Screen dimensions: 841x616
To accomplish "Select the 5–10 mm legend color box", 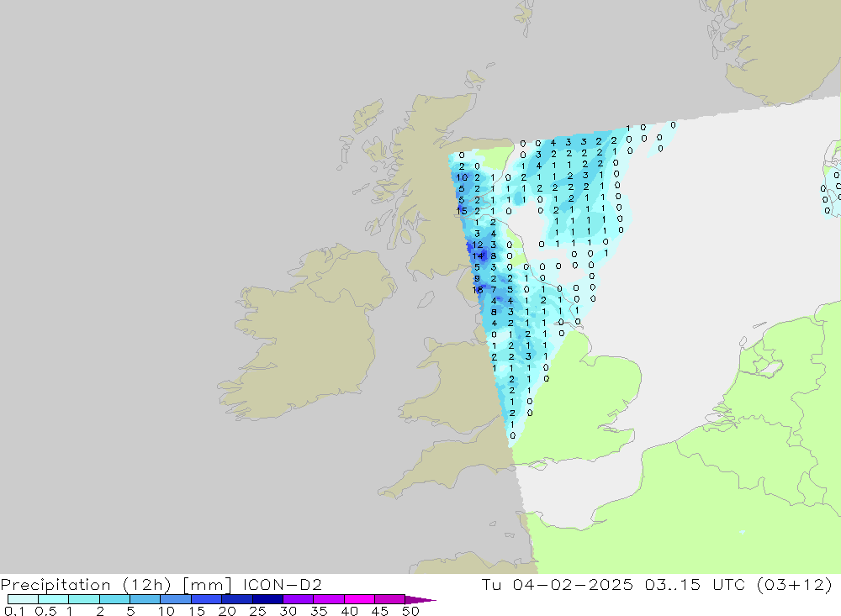I will click(145, 599).
